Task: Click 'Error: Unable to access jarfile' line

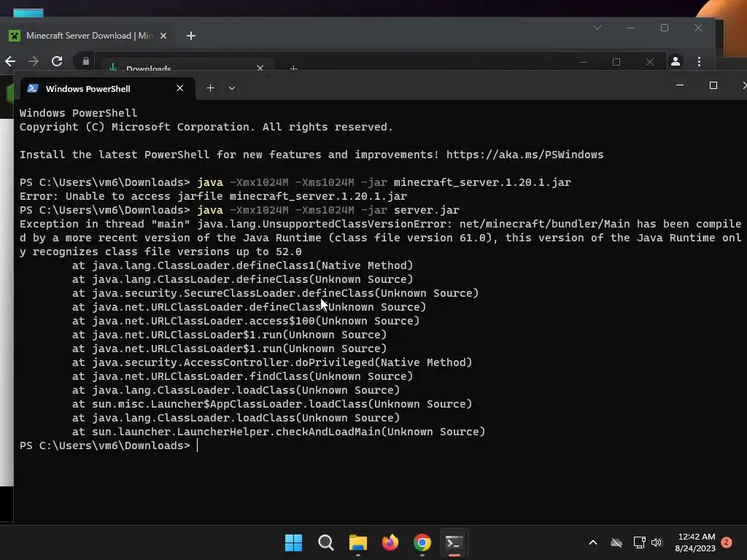Action: coord(213,196)
